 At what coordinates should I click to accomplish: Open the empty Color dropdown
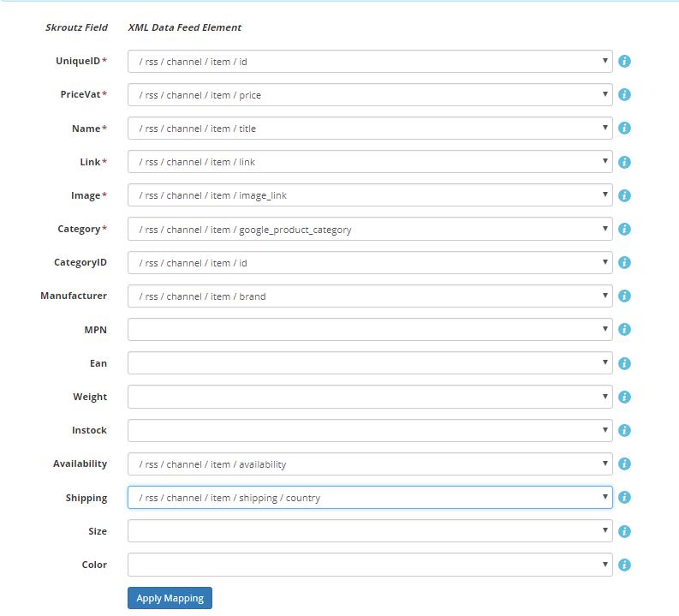tap(370, 565)
